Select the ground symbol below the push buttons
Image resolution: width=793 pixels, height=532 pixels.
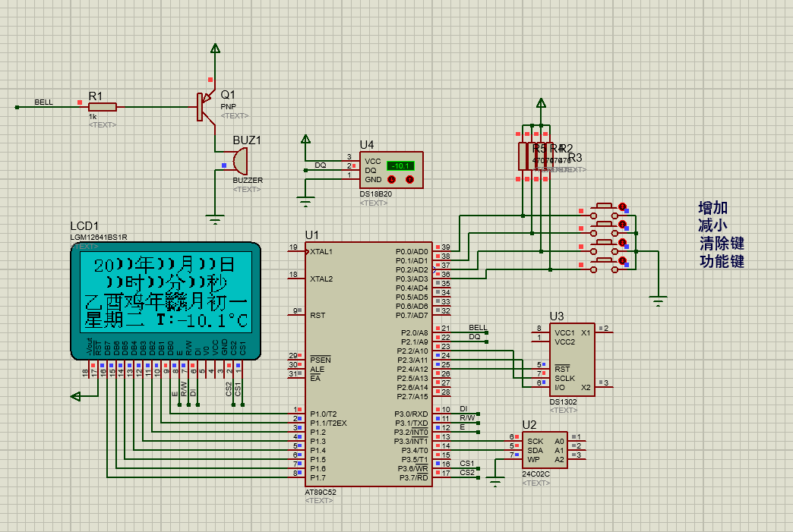[x=658, y=301]
